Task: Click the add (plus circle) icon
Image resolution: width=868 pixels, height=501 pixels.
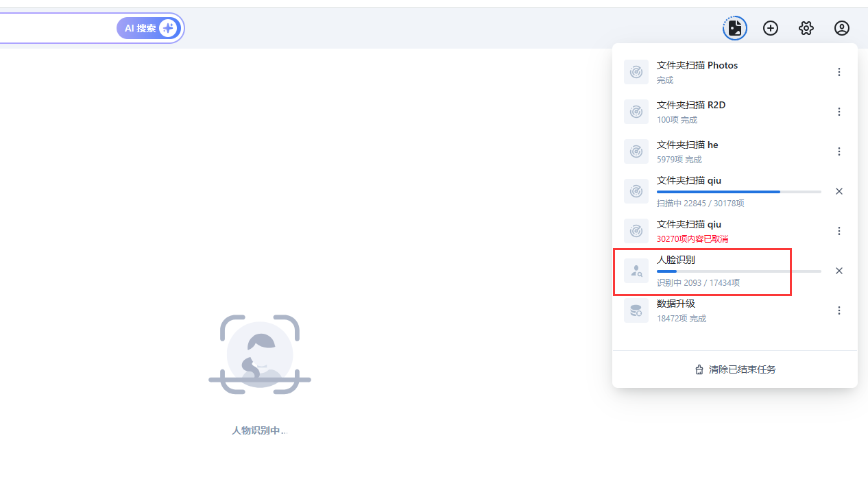Action: 771,28
